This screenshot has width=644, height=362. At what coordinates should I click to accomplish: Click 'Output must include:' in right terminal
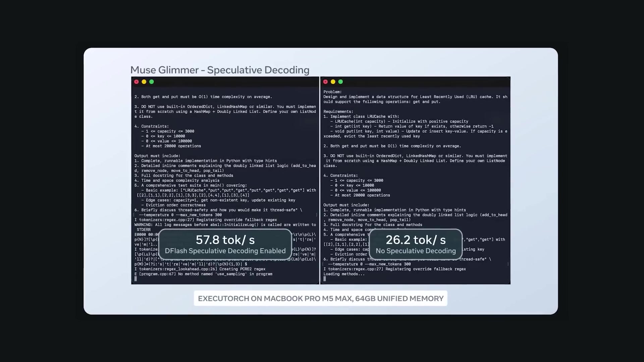346,205
